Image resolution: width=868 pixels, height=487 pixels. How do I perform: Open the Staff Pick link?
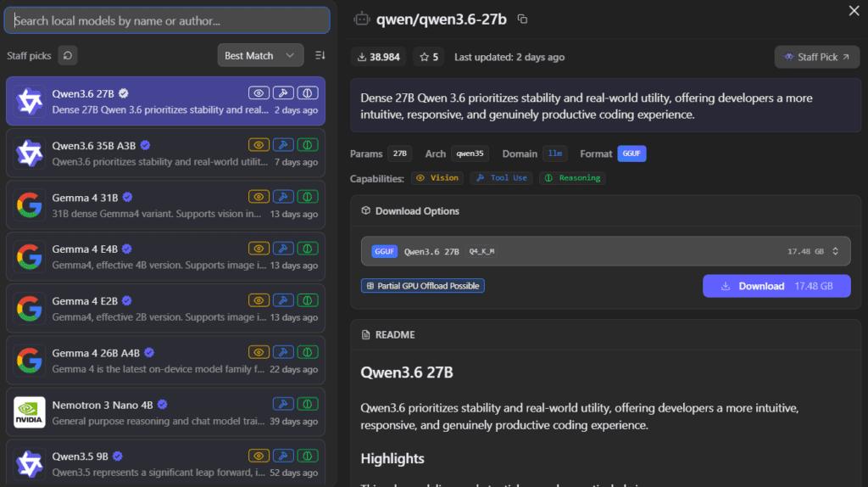(816, 57)
